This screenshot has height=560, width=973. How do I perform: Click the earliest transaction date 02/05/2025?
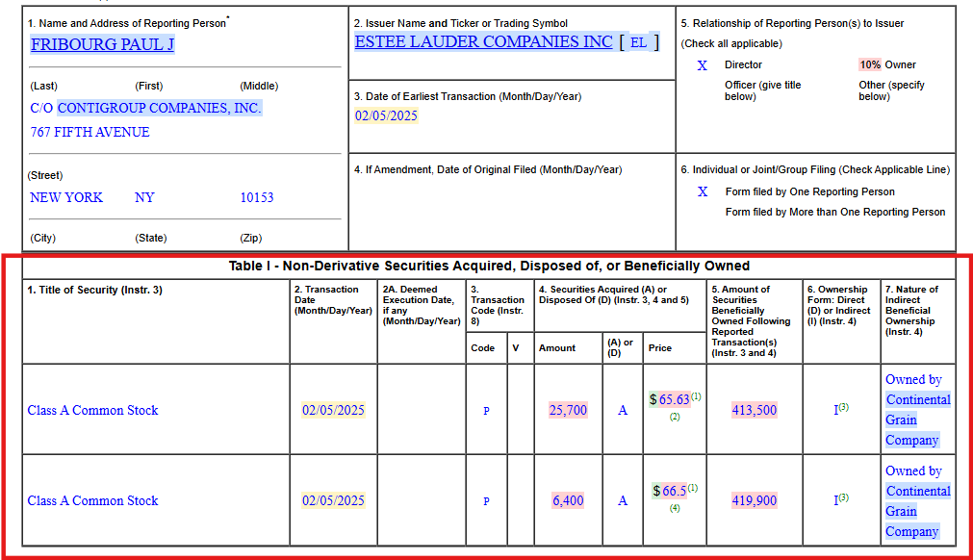point(386,116)
